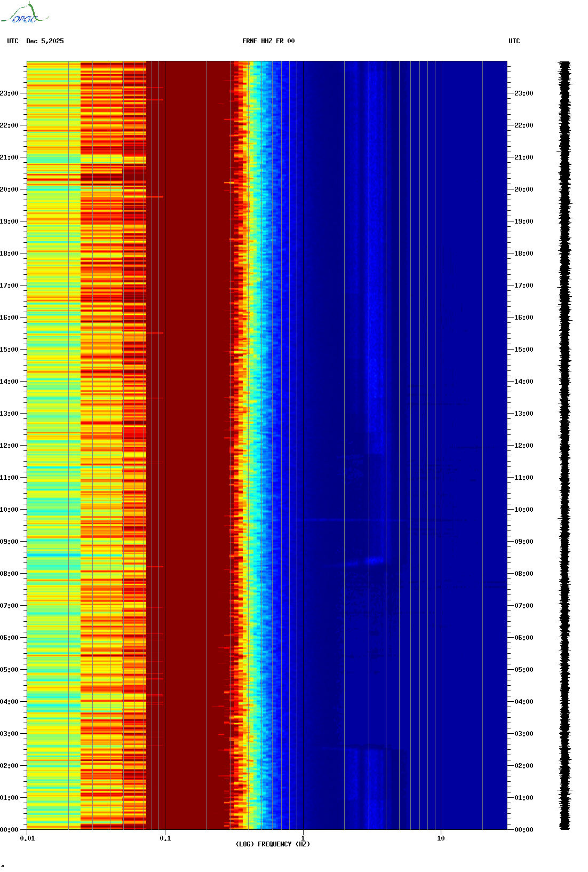
Task: Click the seismogram waveform trace on the right
Action: click(x=565, y=446)
